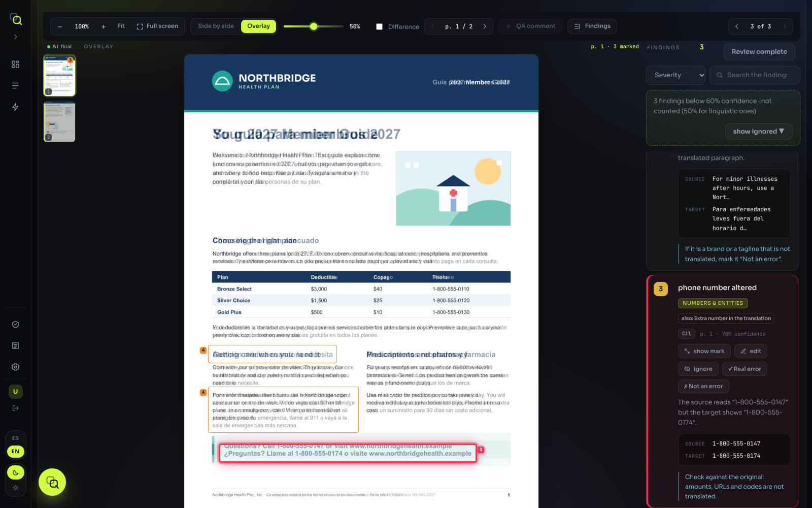
Task: Go to previous page with the left arrow
Action: tap(433, 26)
